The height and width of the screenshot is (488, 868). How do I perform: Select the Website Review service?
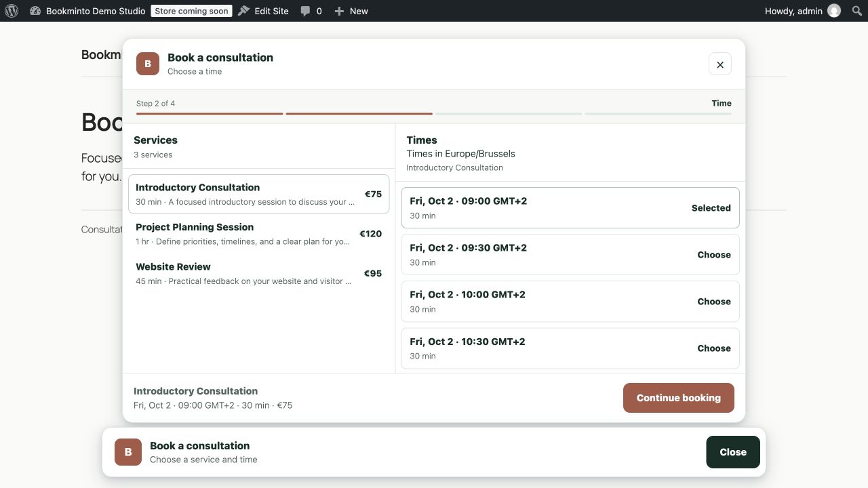point(258,273)
